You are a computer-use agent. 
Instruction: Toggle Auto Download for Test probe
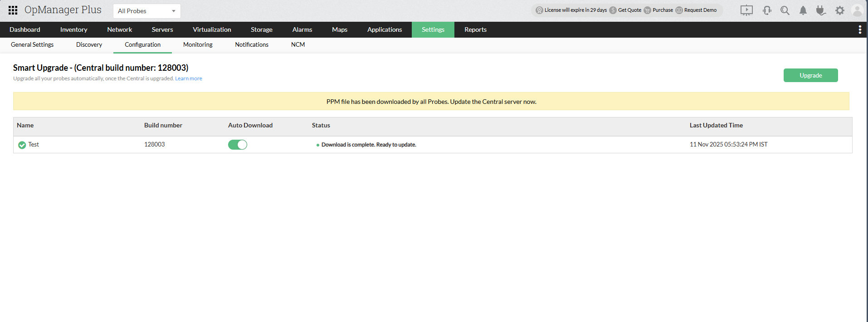pos(238,145)
